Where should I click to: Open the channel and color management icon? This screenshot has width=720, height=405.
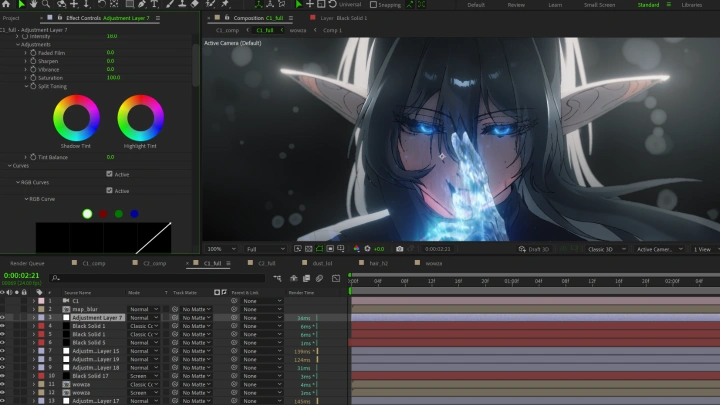pyautogui.click(x=356, y=249)
